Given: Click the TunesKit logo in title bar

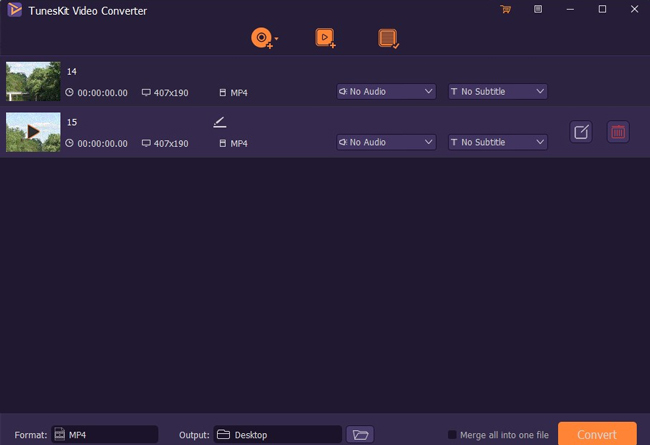Looking at the screenshot, I should pyautogui.click(x=15, y=10).
